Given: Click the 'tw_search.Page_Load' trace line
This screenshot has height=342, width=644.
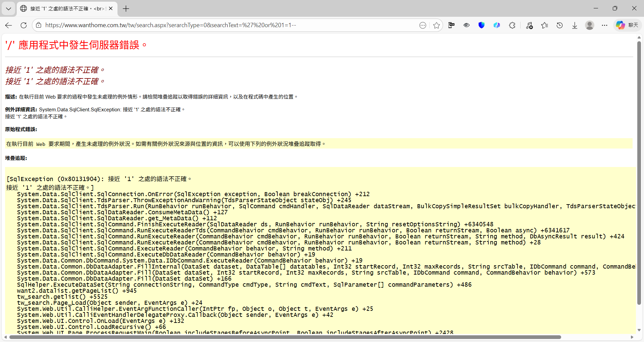Looking at the screenshot, I should pyautogui.click(x=110, y=303).
